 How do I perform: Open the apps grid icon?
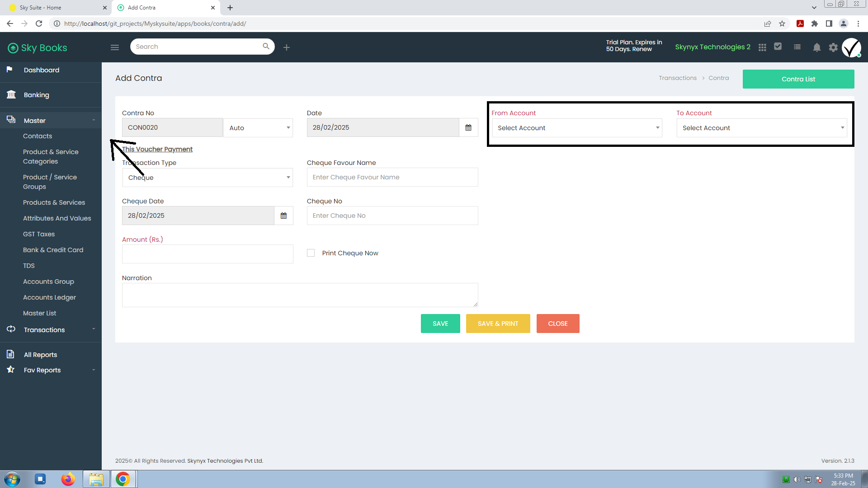(x=762, y=47)
